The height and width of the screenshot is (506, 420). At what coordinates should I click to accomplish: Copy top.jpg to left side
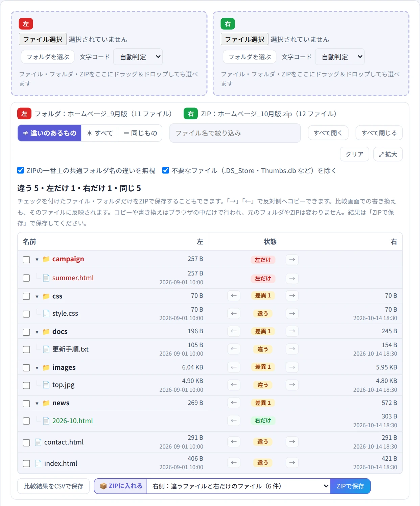[234, 385]
